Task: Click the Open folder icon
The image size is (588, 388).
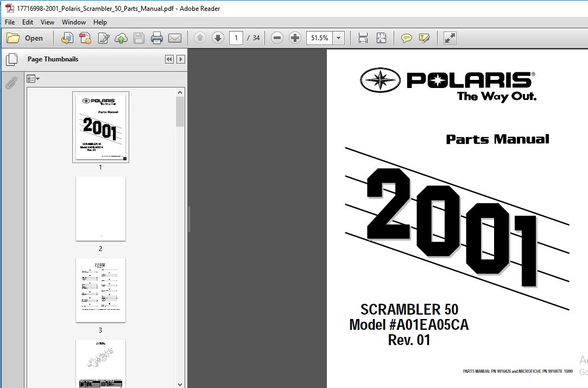Action: coord(13,38)
